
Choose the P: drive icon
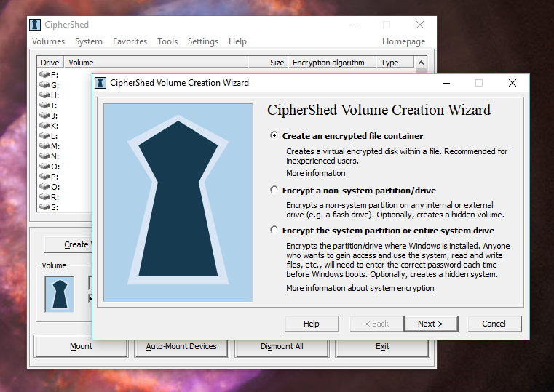(44, 177)
